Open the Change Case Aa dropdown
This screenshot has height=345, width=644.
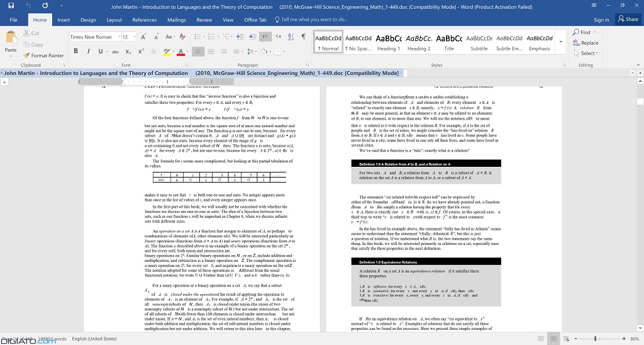pos(169,37)
